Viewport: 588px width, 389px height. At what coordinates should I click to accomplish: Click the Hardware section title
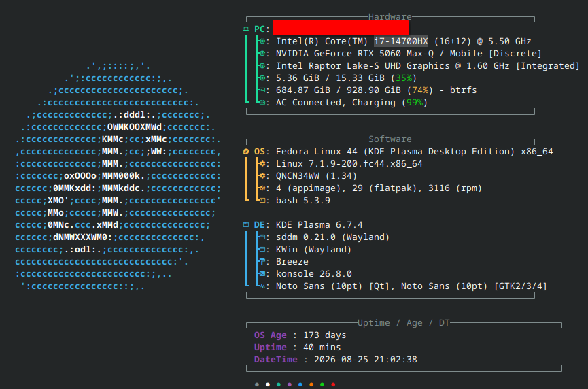390,17
